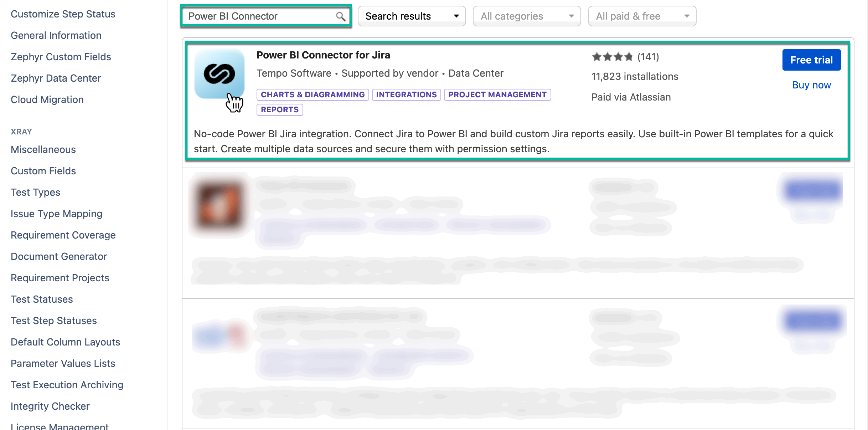Click the 11,823 installations text
Screen dimensions: 868x430
click(635, 76)
